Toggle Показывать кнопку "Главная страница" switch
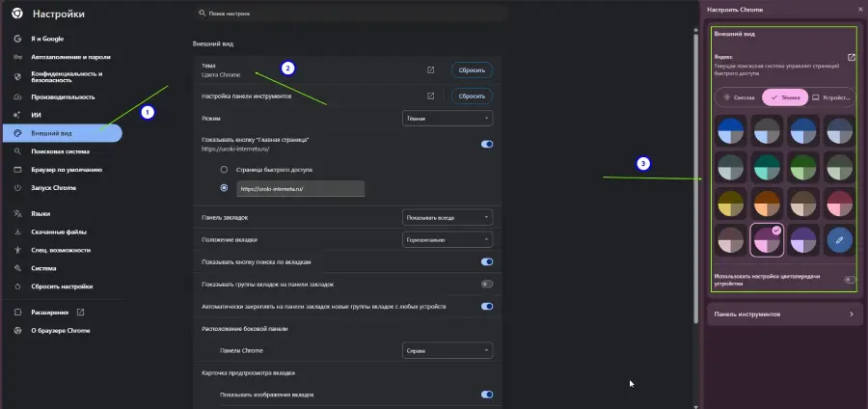 [x=487, y=144]
